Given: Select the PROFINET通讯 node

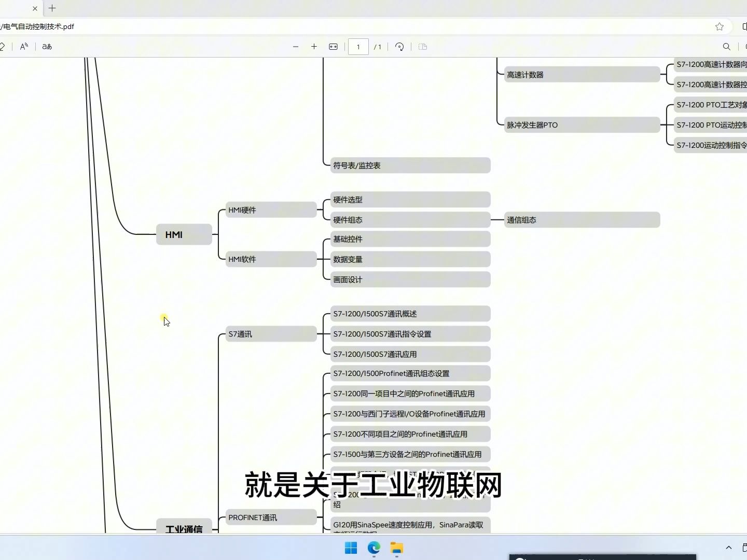Looking at the screenshot, I should click(x=271, y=517).
